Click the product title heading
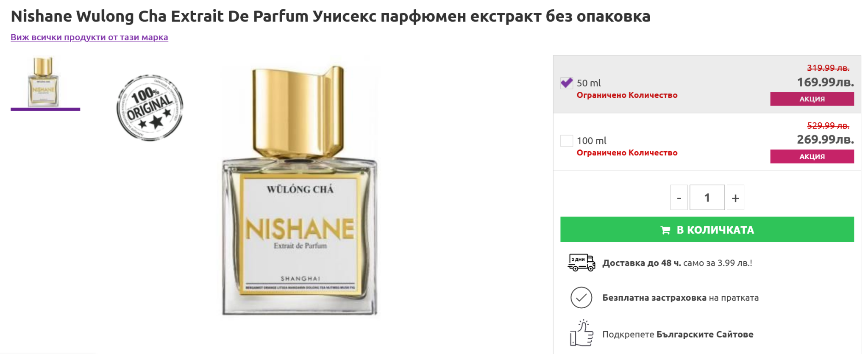 coord(331,16)
